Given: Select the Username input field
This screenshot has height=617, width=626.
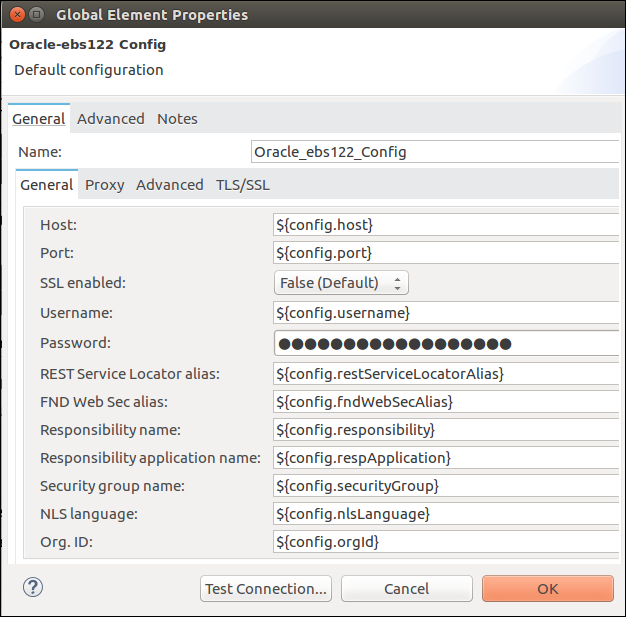Looking at the screenshot, I should (445, 313).
